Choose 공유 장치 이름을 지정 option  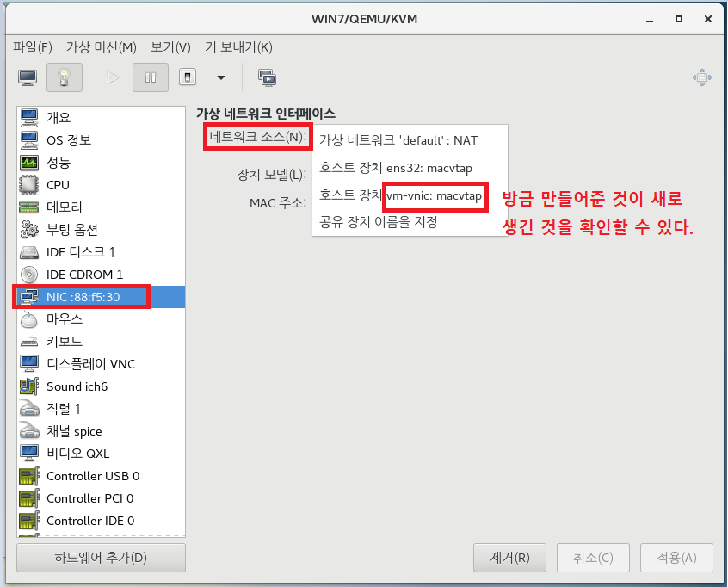coord(410,222)
